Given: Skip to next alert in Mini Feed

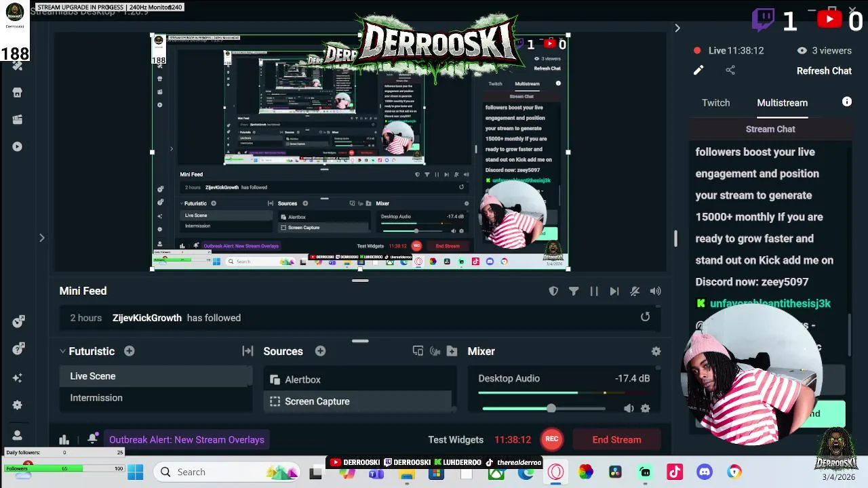Looking at the screenshot, I should point(614,291).
